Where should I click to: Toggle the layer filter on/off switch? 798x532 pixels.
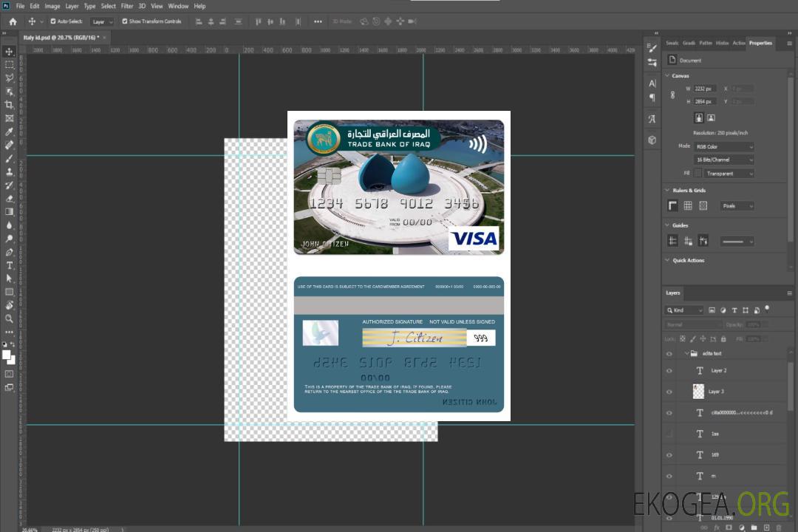[767, 309]
